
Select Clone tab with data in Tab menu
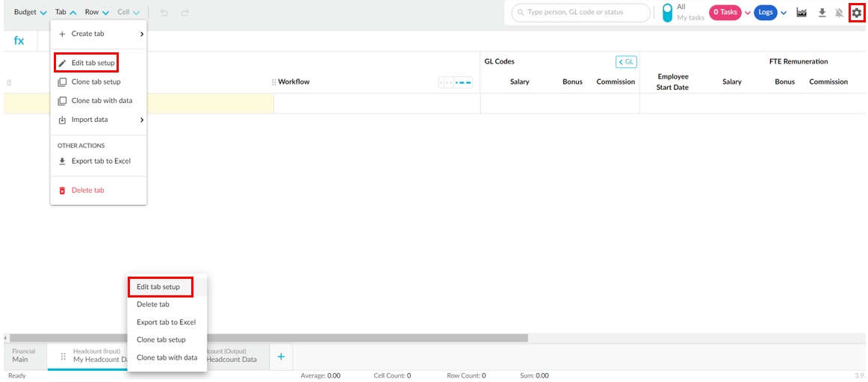click(x=102, y=101)
